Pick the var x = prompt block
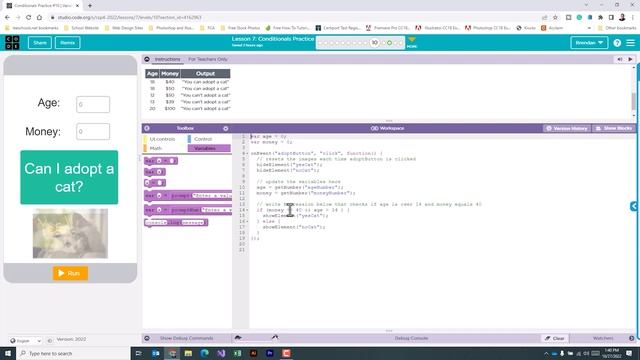 [188, 196]
